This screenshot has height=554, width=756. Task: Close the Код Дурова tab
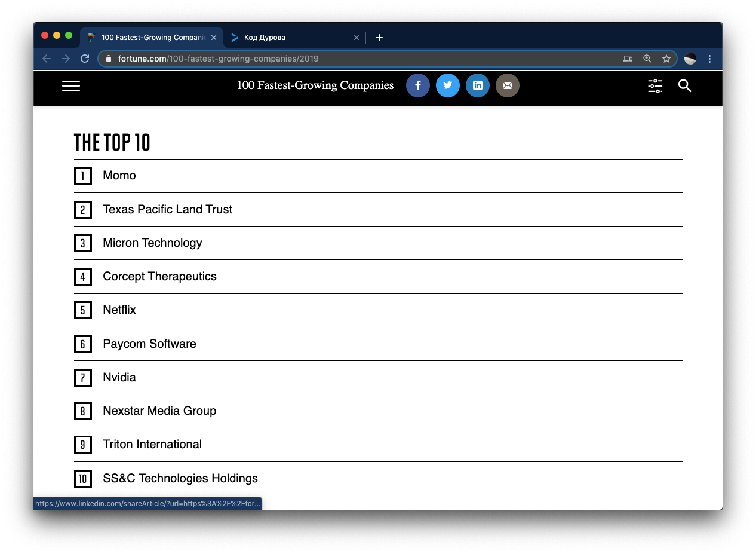tap(357, 38)
